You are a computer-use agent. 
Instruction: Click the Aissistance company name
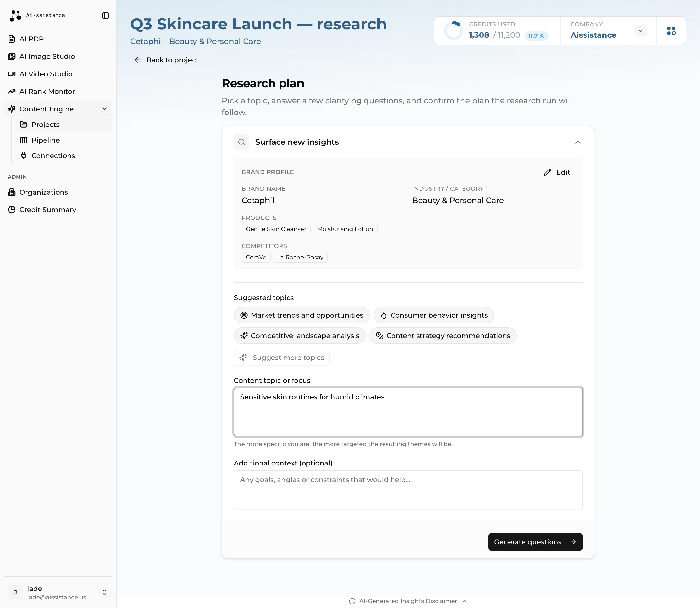[593, 35]
